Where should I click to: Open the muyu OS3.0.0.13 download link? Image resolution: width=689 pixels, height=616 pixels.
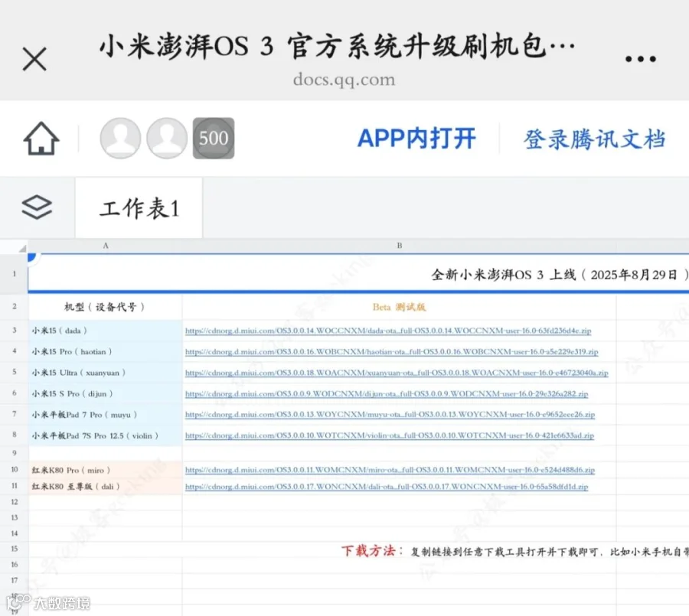tap(390, 415)
